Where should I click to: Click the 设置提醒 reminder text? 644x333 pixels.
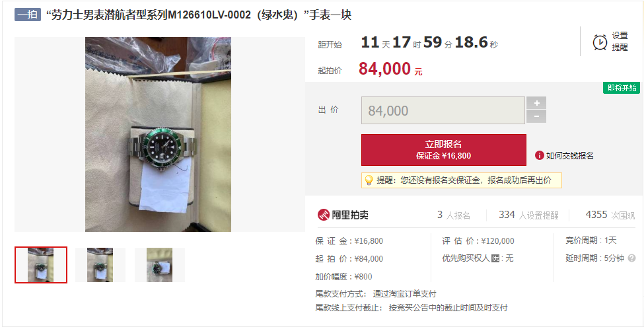(620, 42)
